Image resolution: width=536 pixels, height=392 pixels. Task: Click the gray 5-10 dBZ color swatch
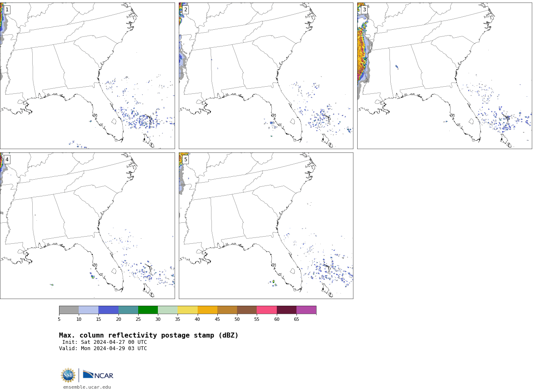[x=69, y=310]
